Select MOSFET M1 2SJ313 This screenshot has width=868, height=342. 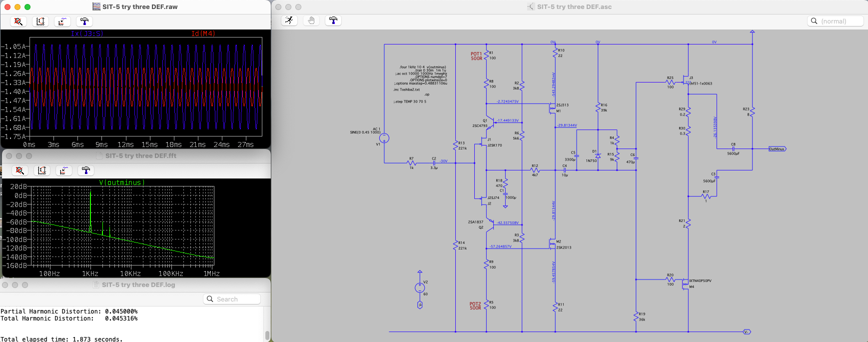point(554,108)
